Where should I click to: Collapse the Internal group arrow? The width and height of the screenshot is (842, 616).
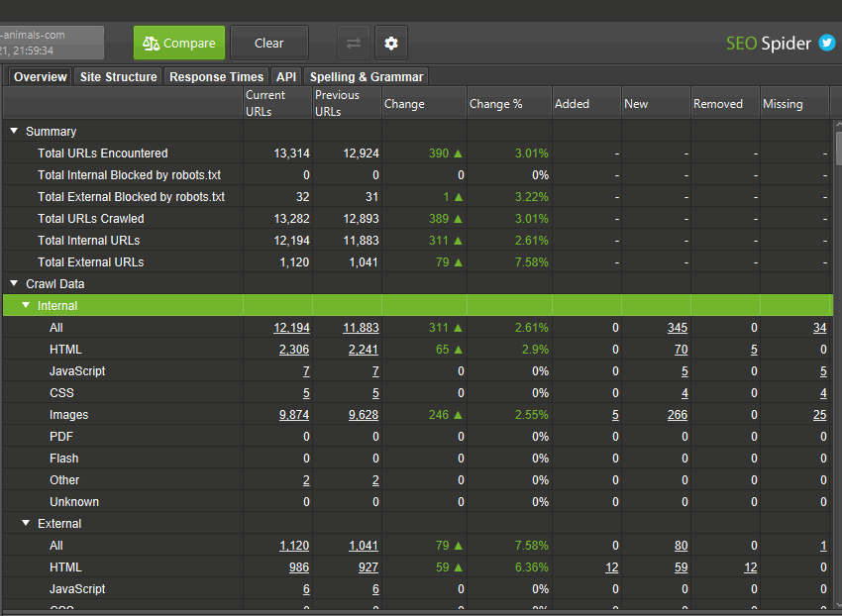tap(26, 306)
